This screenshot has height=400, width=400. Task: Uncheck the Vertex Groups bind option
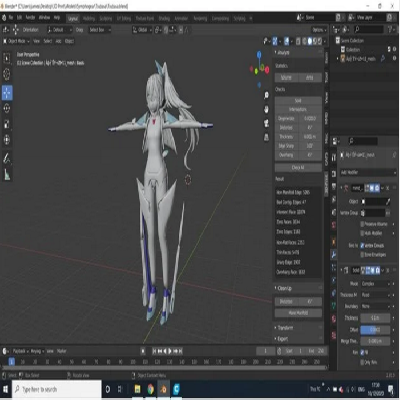(x=362, y=245)
